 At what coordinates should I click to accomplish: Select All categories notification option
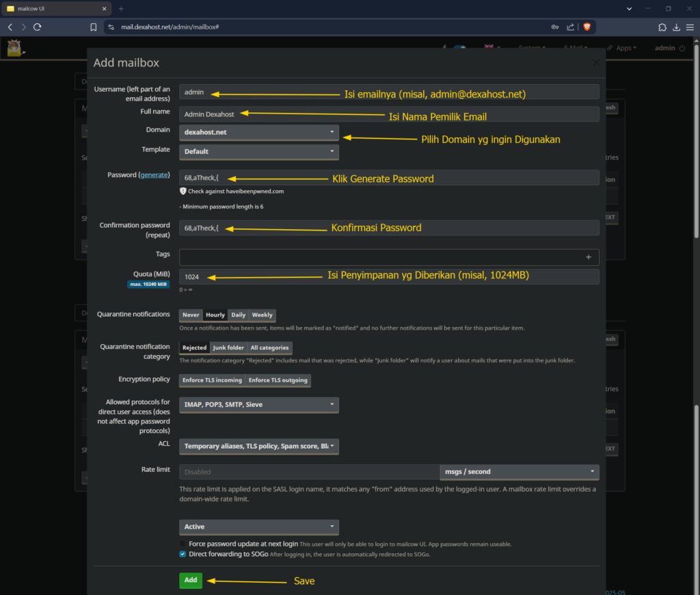point(269,347)
